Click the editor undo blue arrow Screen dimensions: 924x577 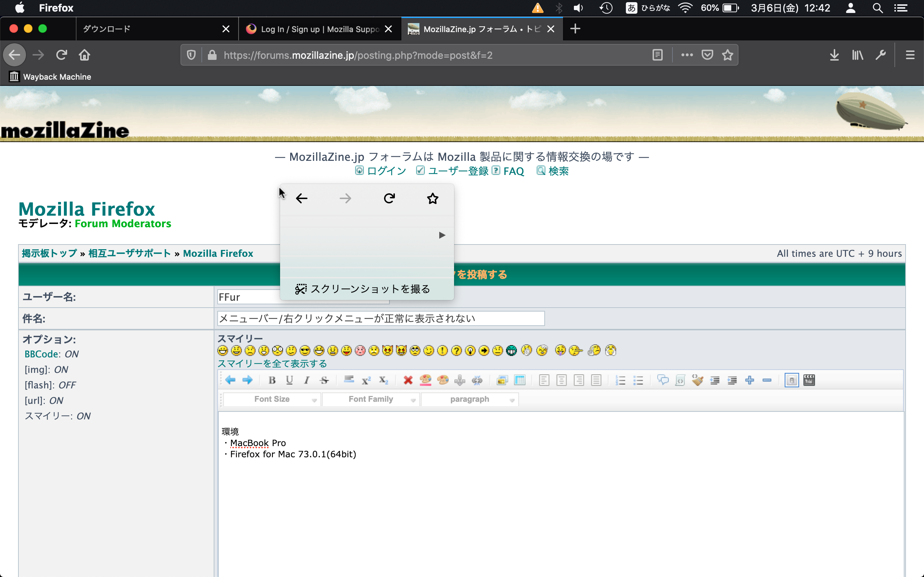pos(230,380)
